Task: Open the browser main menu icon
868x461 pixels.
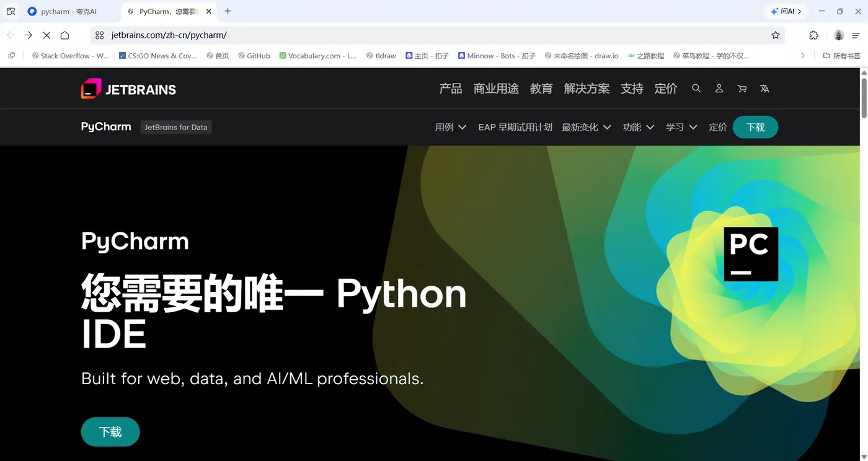Action: pyautogui.click(x=856, y=35)
